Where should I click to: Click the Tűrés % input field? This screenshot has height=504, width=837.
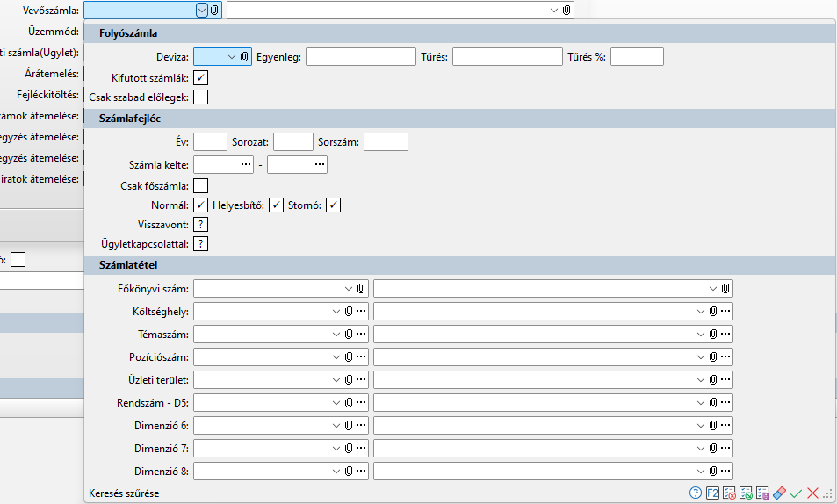(638, 56)
